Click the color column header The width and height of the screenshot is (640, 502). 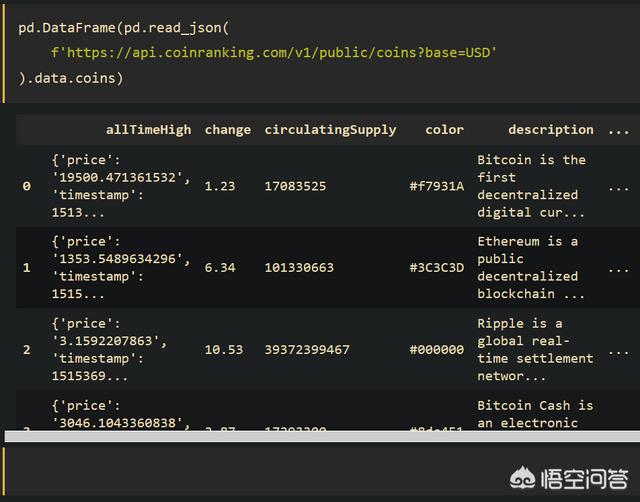(444, 130)
